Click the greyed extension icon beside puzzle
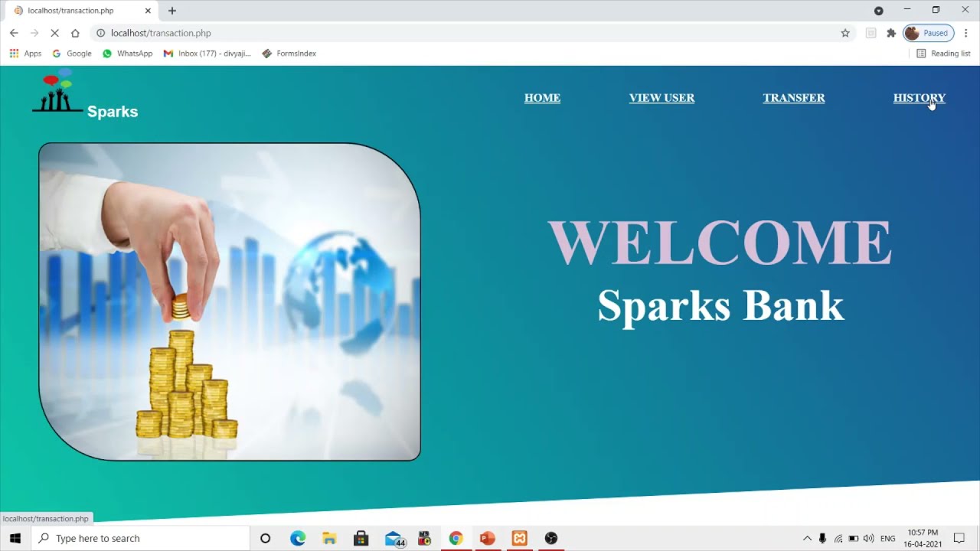This screenshot has width=980, height=551. click(871, 33)
